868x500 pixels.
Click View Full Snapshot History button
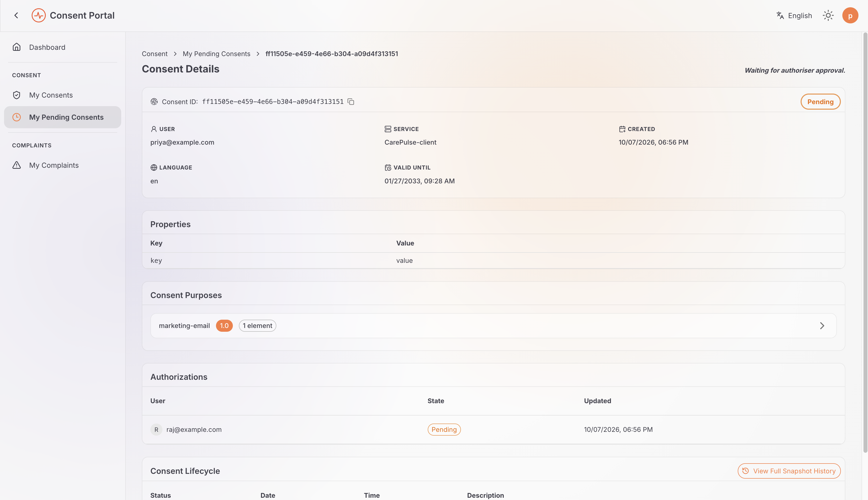point(789,471)
